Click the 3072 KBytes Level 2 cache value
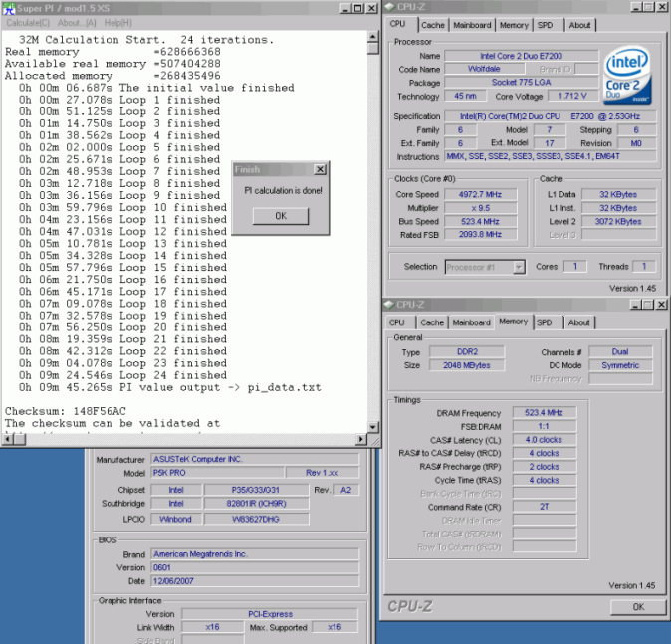Viewport: 671px width, 644px height. (618, 222)
